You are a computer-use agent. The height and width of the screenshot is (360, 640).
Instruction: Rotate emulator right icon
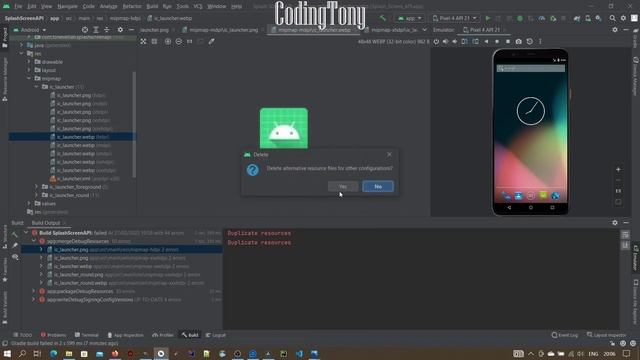click(x=476, y=41)
